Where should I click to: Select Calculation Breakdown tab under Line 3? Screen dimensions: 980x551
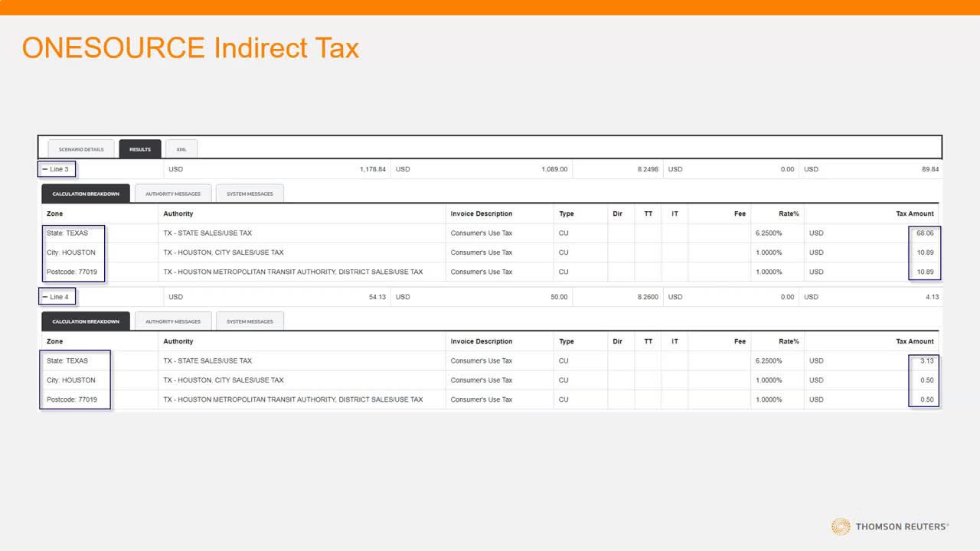(86, 194)
